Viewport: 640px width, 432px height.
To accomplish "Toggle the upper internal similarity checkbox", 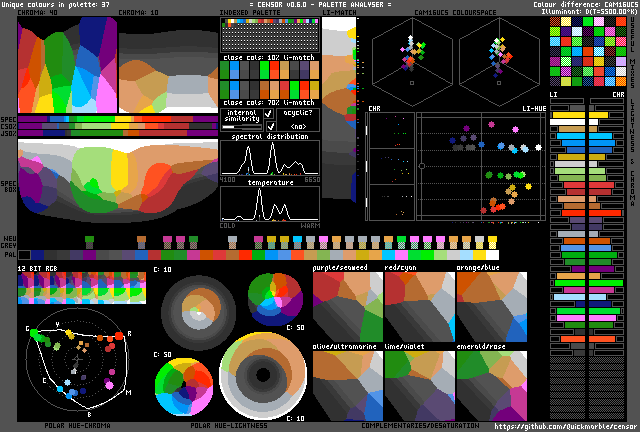I will coord(267,114).
